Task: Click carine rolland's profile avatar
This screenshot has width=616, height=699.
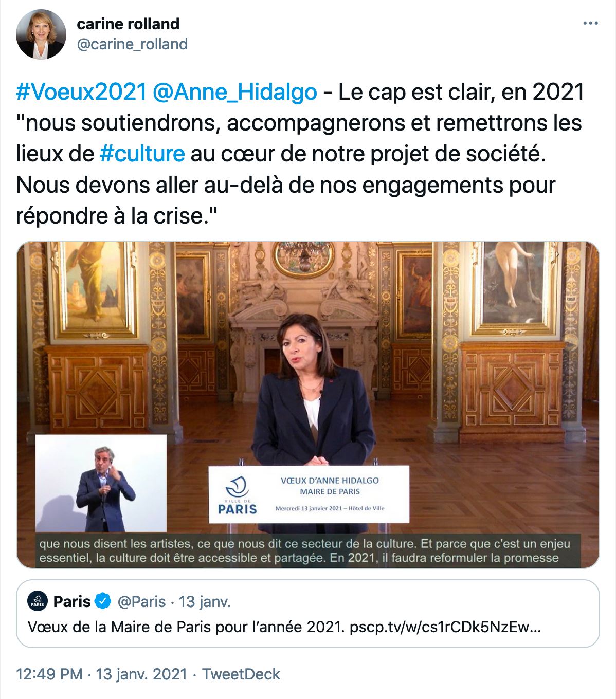Action: [41, 34]
